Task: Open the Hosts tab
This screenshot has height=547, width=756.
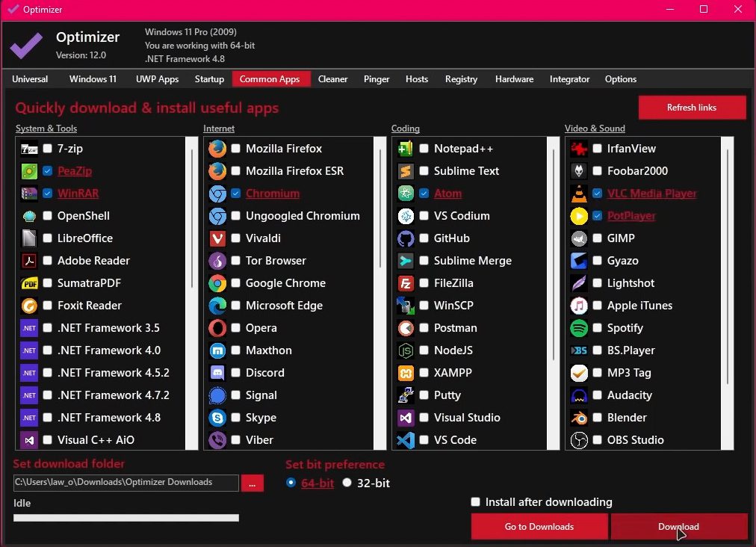Action: click(x=417, y=79)
